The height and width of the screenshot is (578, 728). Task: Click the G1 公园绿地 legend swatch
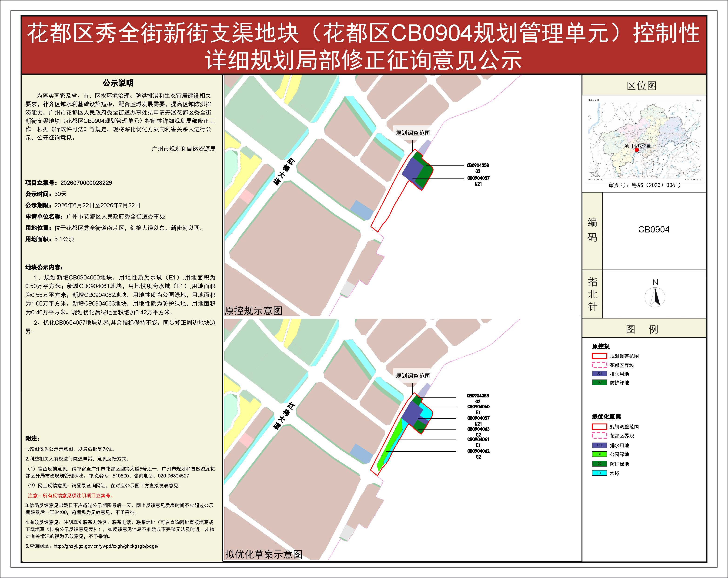(599, 454)
